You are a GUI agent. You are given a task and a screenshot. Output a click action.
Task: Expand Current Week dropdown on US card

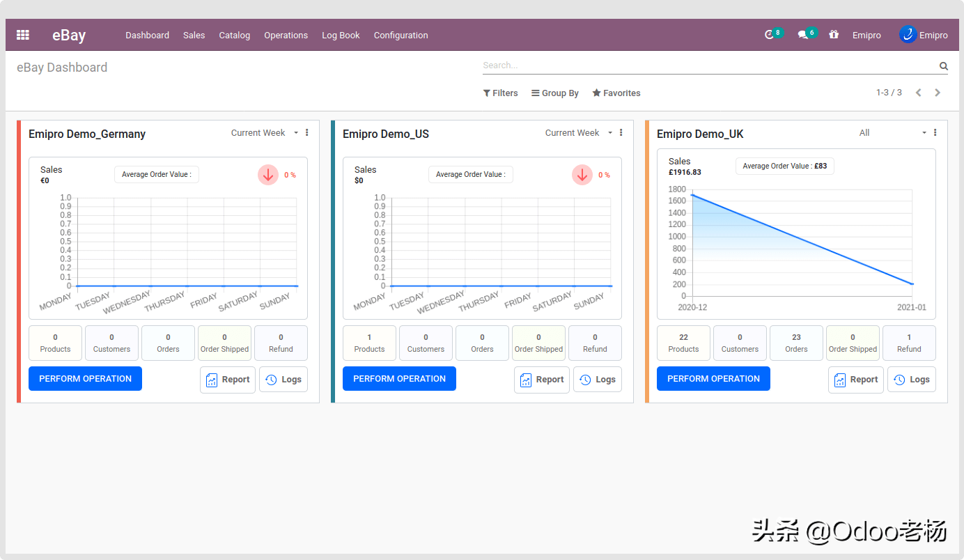[x=579, y=133]
